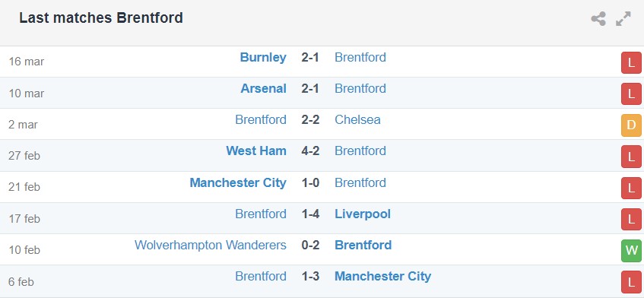Select Manchester City in the 21 feb row
Image resolution: width=644 pixels, height=298 pixels.
tap(238, 182)
